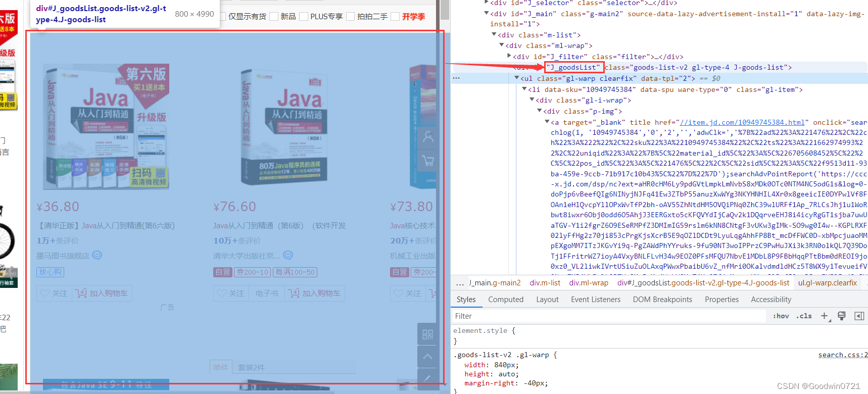868x394 pixels.
Task: Select div.m-list in the breadcrumb
Action: (545, 283)
